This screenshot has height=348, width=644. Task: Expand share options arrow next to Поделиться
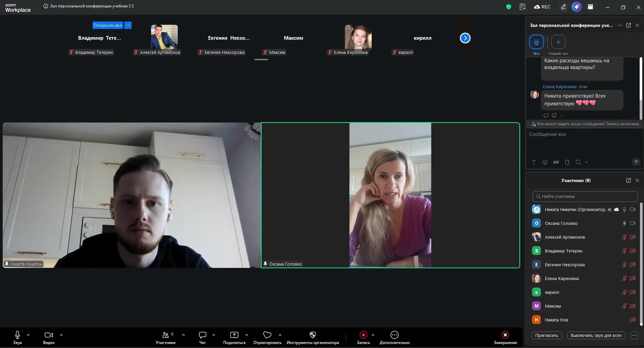click(247, 335)
